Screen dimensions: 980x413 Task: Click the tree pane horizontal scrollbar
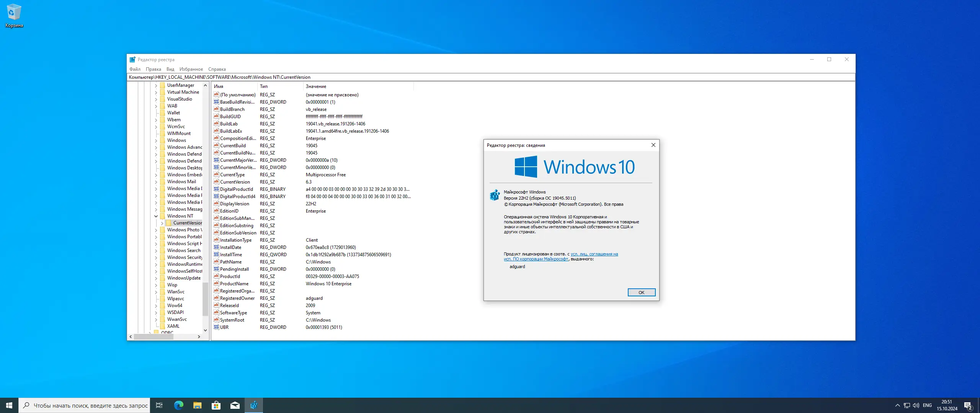tap(153, 337)
